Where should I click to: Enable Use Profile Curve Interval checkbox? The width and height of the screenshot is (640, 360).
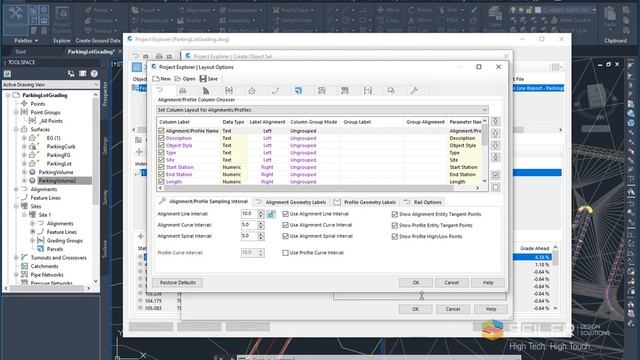coord(285,253)
